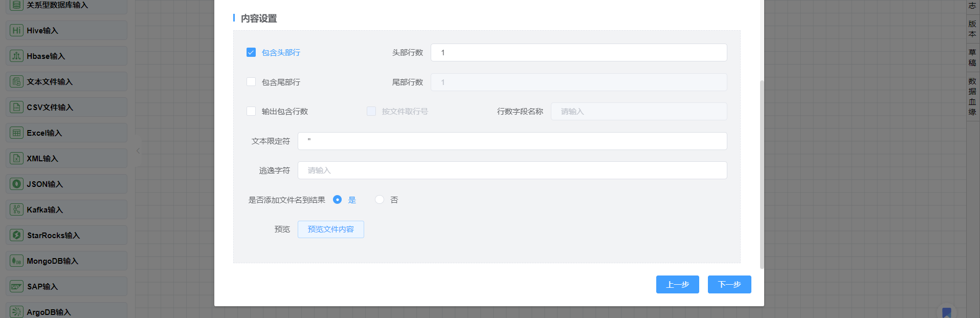Click the 逃逸字符 input field
This screenshot has height=318, width=980.
511,171
